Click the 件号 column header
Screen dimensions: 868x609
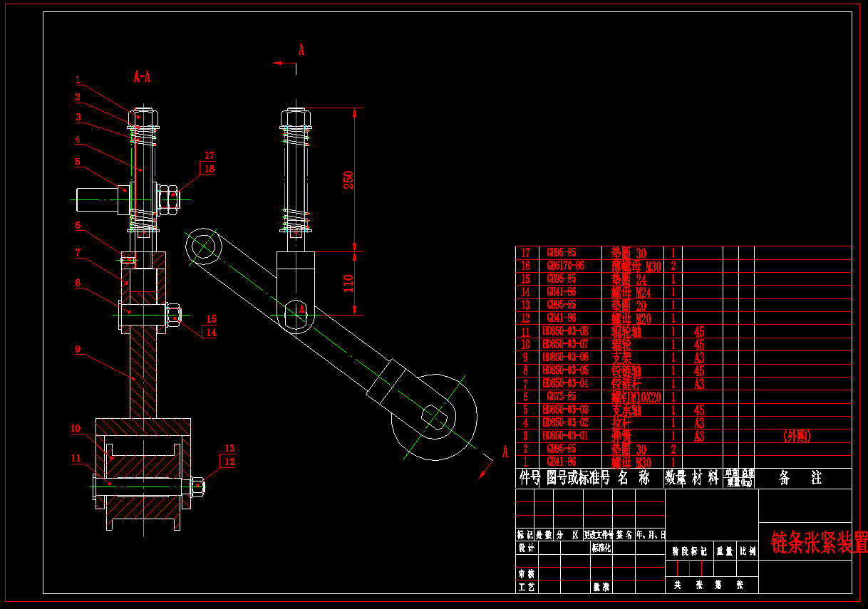[530, 478]
